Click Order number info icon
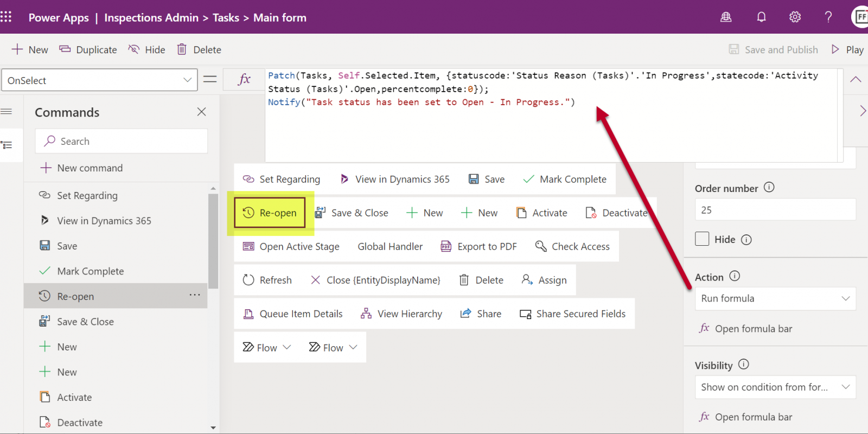Viewport: 868px width, 434px height. [769, 187]
